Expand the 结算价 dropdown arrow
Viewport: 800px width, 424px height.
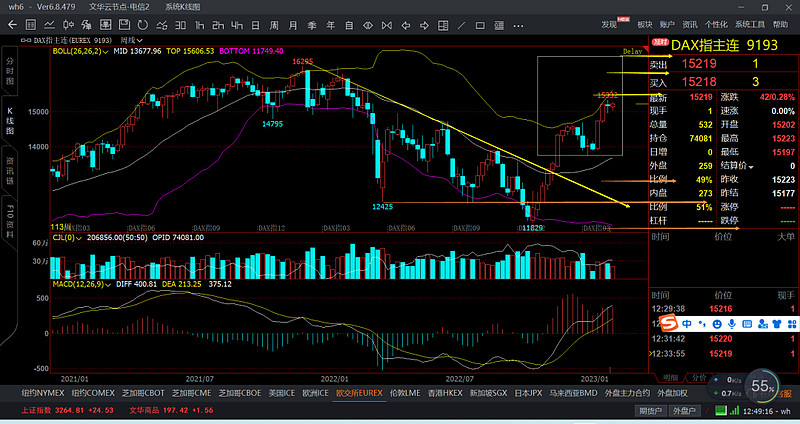pos(751,167)
